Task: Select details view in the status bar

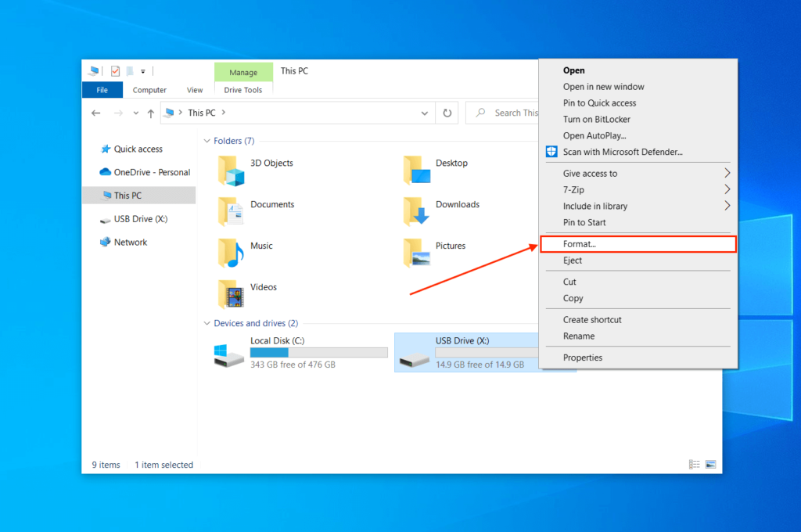Action: click(693, 464)
